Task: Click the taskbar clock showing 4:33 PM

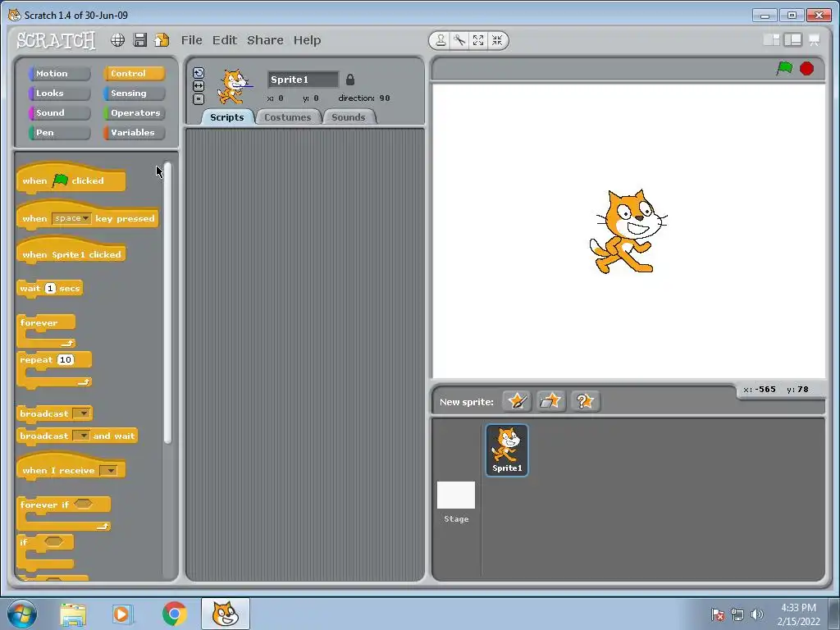Action: (x=798, y=614)
